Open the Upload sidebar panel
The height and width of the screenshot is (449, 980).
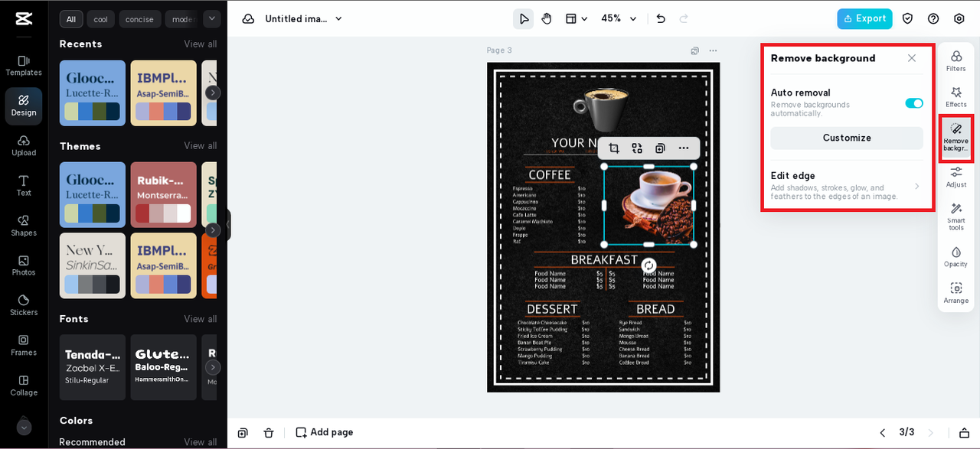[x=24, y=146]
